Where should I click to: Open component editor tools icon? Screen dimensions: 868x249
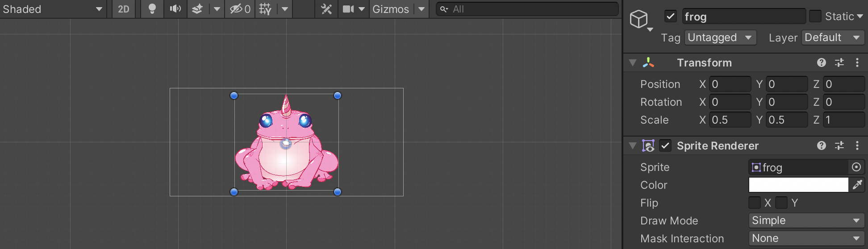click(327, 9)
